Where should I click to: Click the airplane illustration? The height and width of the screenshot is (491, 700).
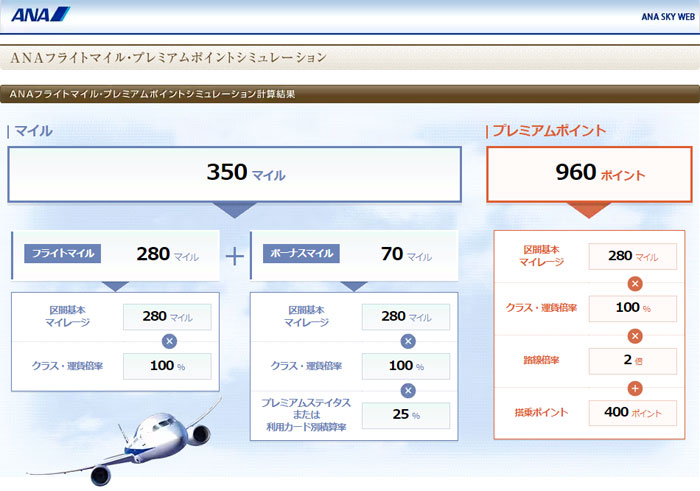pos(124,442)
